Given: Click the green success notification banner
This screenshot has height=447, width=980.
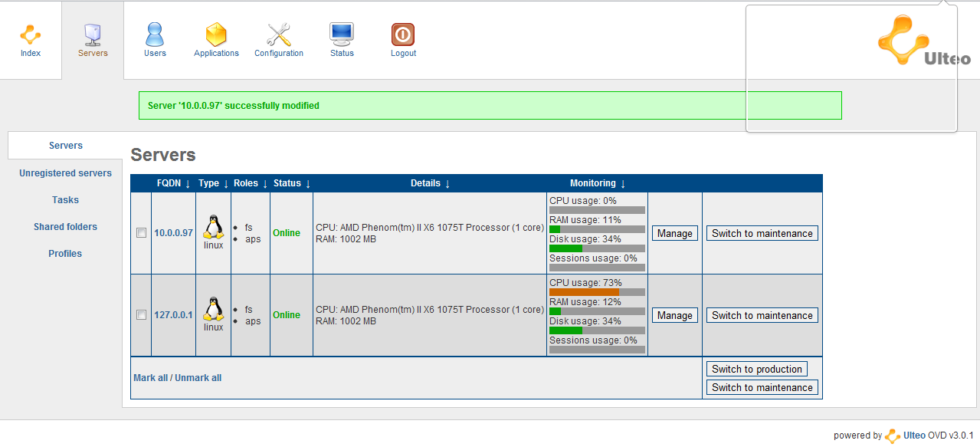Looking at the screenshot, I should 490,106.
